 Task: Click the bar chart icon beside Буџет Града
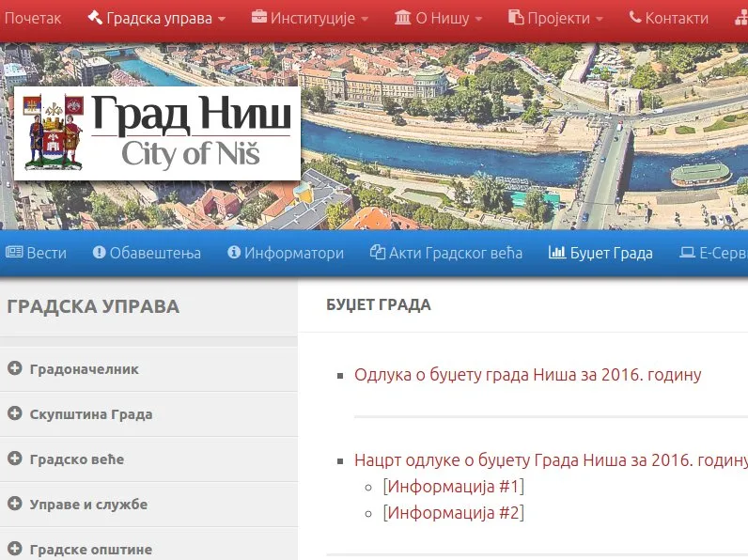pyautogui.click(x=557, y=253)
